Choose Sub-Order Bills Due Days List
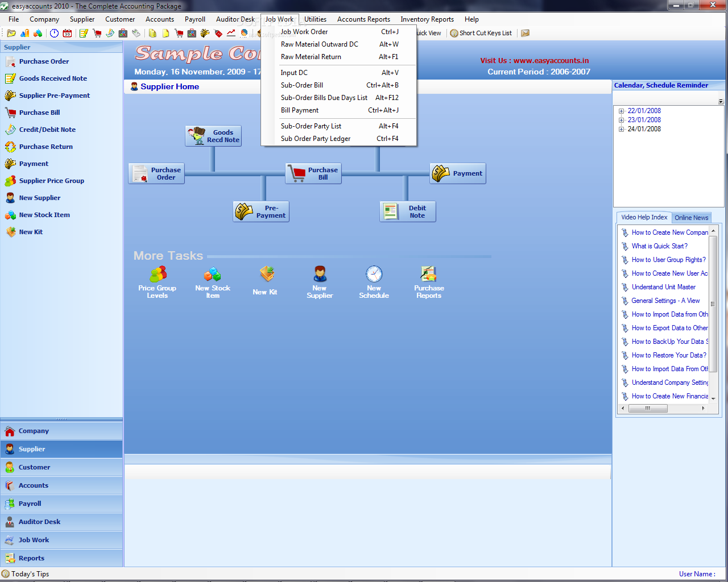The width and height of the screenshot is (728, 582). [339, 98]
